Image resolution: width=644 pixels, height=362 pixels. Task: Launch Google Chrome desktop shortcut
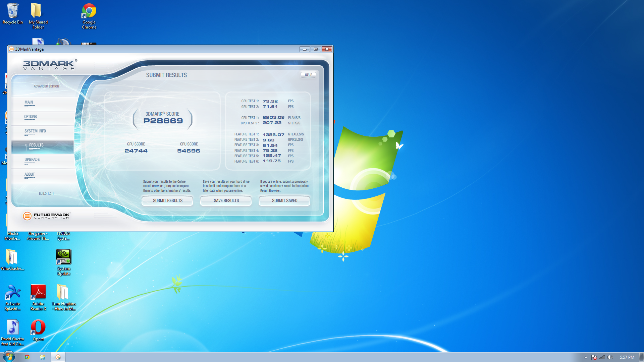pyautogui.click(x=89, y=16)
